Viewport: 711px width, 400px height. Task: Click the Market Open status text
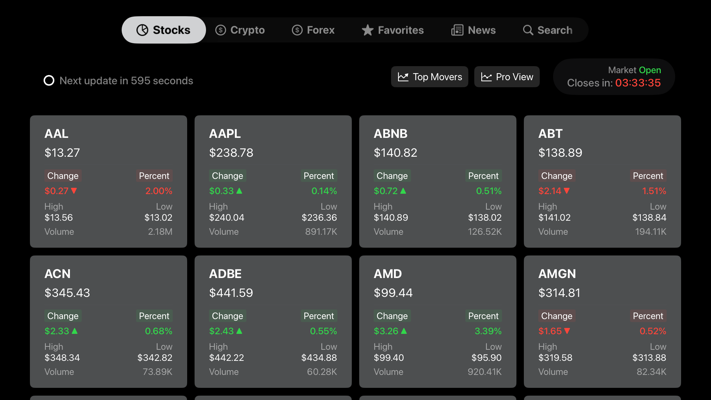pos(634,70)
